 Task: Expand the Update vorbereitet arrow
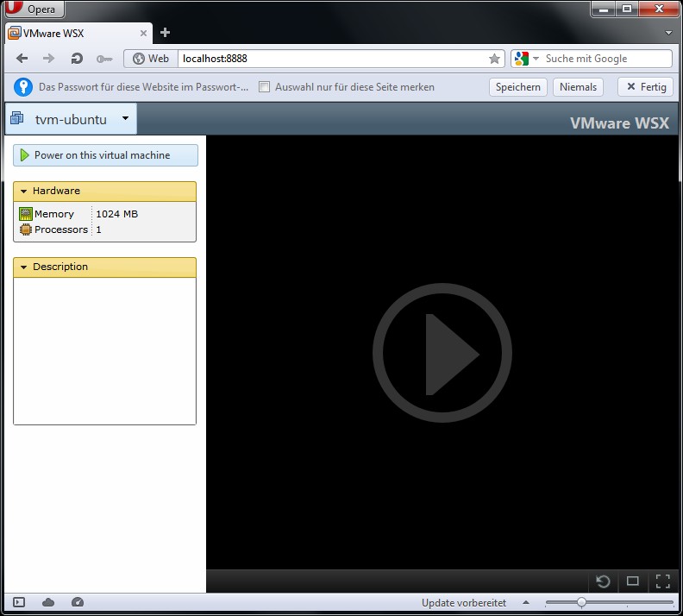coord(526,603)
